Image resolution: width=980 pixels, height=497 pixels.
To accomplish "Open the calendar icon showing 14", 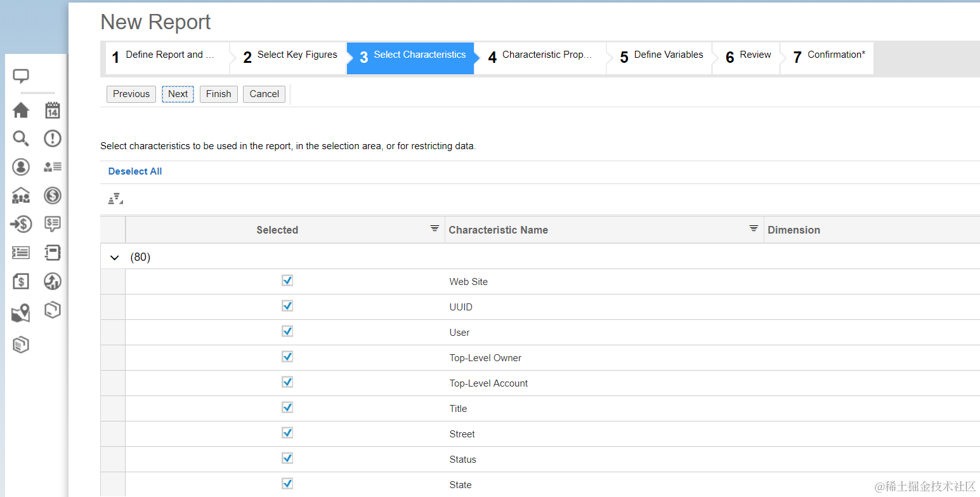I will pos(53,110).
